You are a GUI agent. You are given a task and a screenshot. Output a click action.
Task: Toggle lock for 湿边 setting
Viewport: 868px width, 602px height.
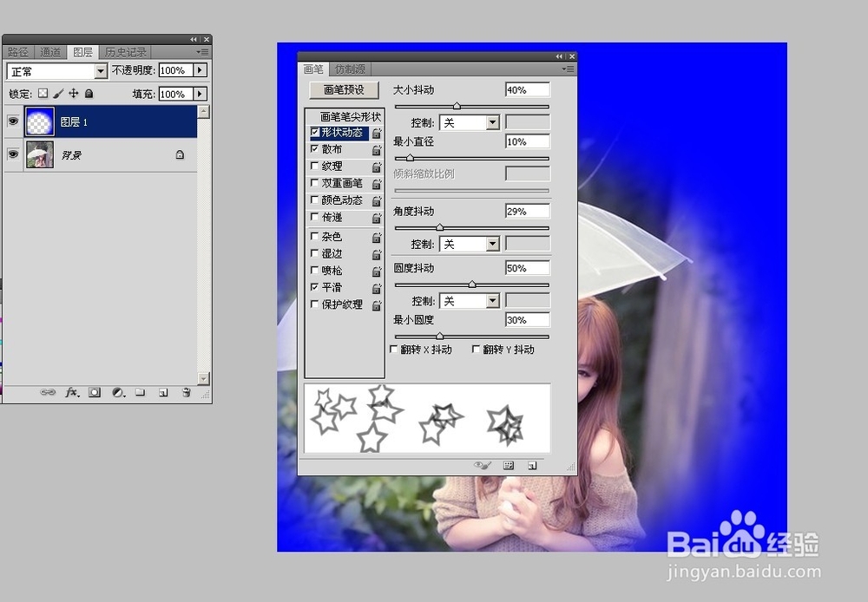click(x=377, y=254)
